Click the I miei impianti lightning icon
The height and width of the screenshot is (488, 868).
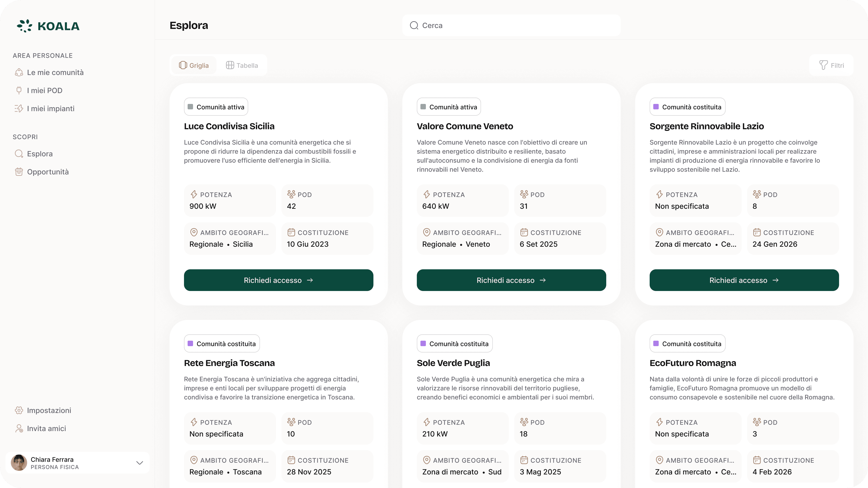pyautogui.click(x=19, y=108)
